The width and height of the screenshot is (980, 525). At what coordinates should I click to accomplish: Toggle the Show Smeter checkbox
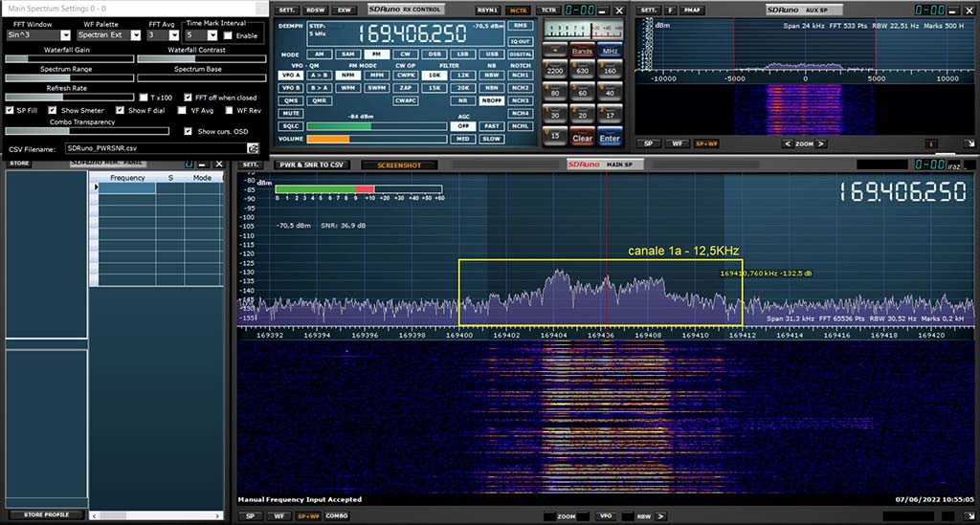[x=53, y=111]
